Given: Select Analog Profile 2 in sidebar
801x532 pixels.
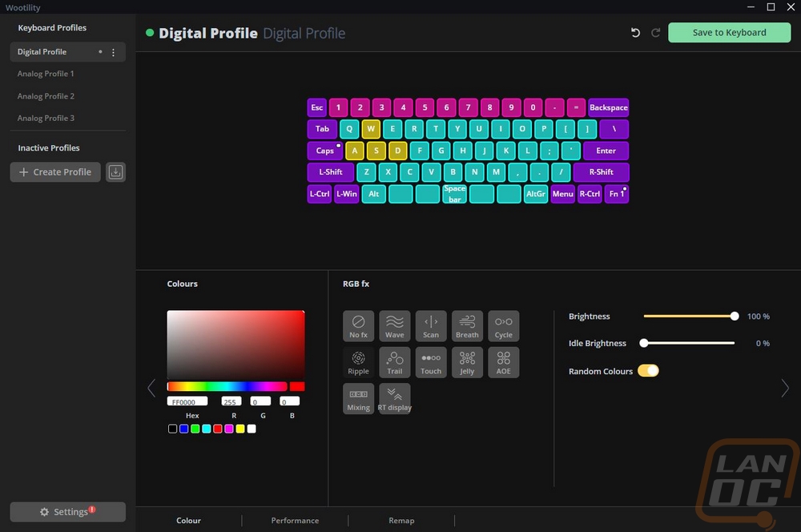Looking at the screenshot, I should tap(46, 96).
